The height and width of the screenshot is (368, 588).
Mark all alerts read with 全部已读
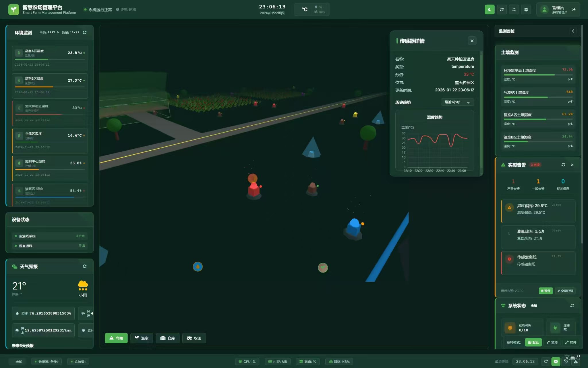click(x=565, y=291)
